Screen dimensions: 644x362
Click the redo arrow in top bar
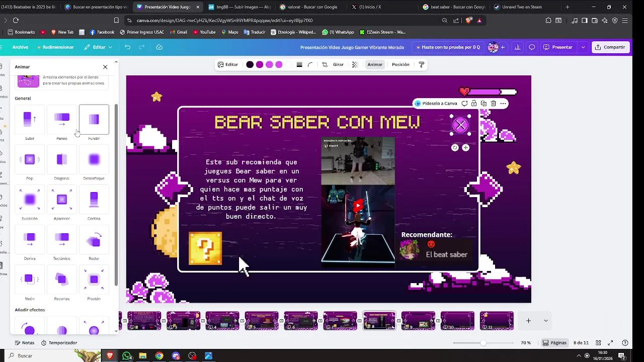pyautogui.click(x=142, y=47)
